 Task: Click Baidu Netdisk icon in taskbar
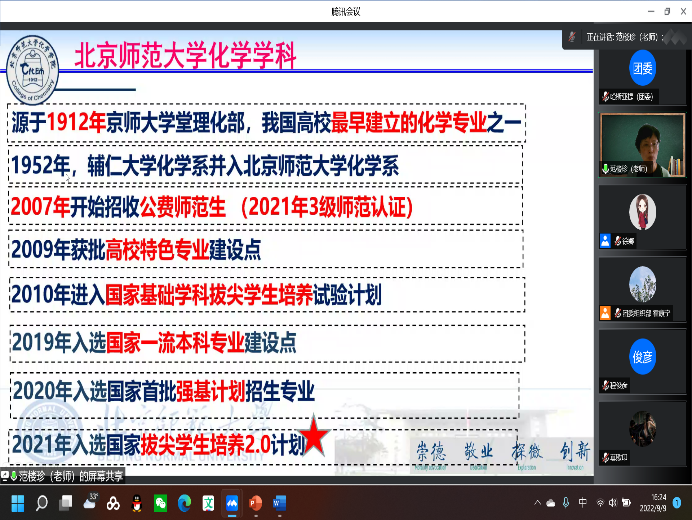pyautogui.click(x=113, y=502)
